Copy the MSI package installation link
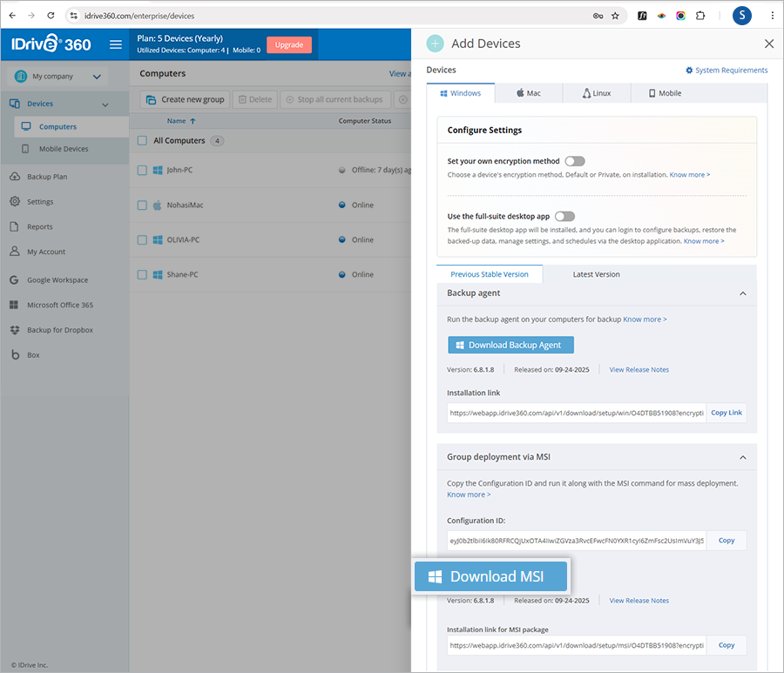The image size is (784, 673). (x=726, y=645)
